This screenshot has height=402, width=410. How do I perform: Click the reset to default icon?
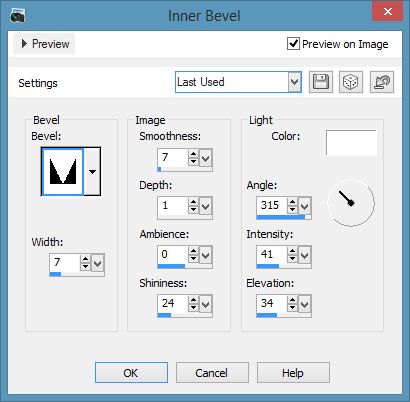pyautogui.click(x=382, y=82)
